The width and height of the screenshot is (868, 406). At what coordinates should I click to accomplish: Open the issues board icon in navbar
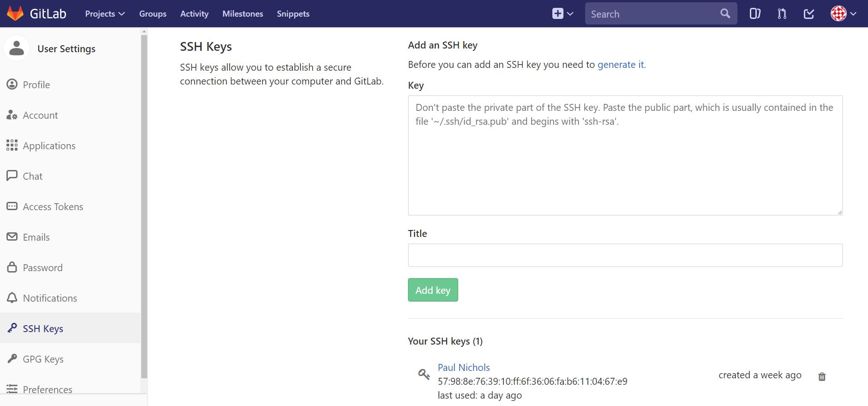pos(755,14)
